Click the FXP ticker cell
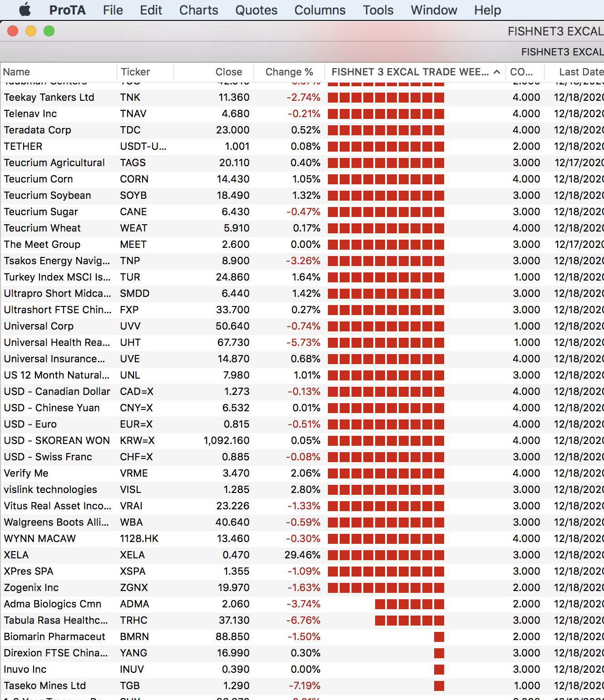This screenshot has height=700, width=604. [x=129, y=310]
